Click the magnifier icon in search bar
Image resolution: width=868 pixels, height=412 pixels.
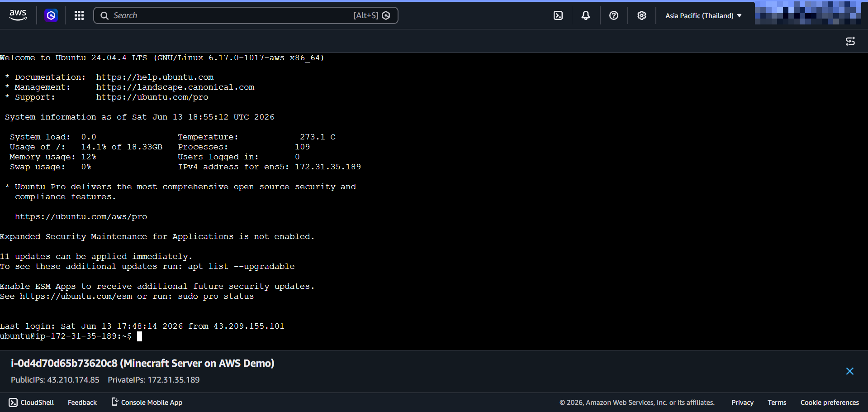[104, 15]
